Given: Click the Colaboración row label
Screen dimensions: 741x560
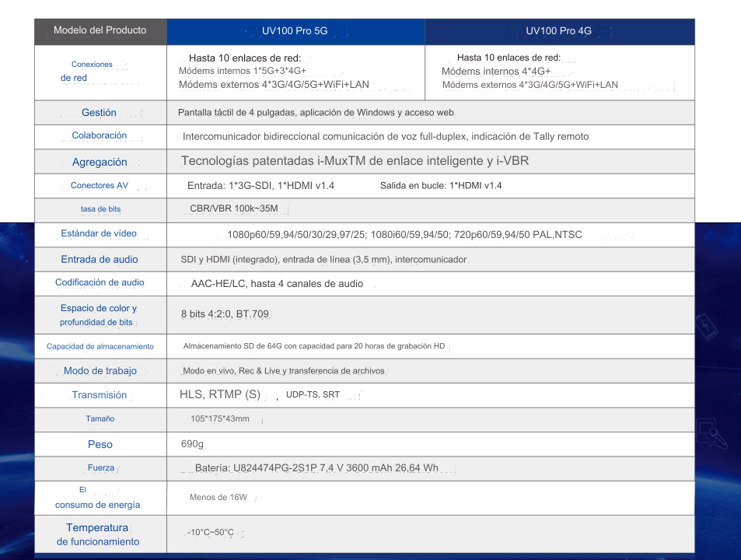Looking at the screenshot, I should (x=99, y=136).
